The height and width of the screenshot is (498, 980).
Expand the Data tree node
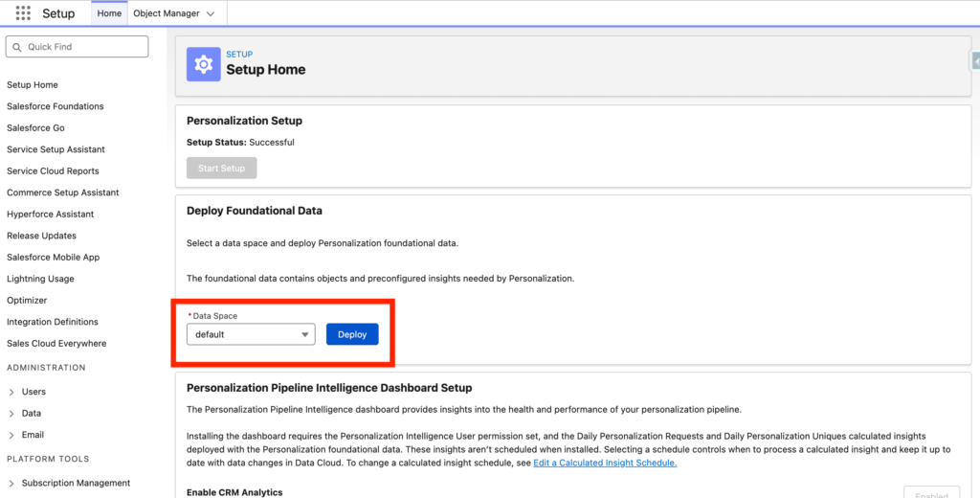click(x=11, y=414)
